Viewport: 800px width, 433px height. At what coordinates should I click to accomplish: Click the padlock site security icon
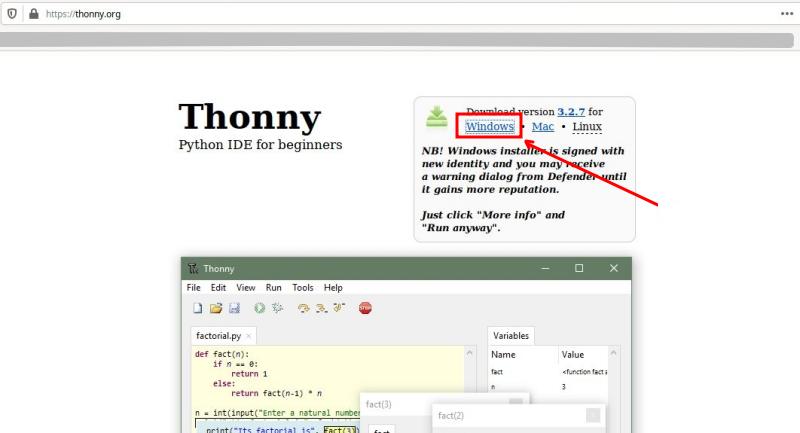pos(33,14)
